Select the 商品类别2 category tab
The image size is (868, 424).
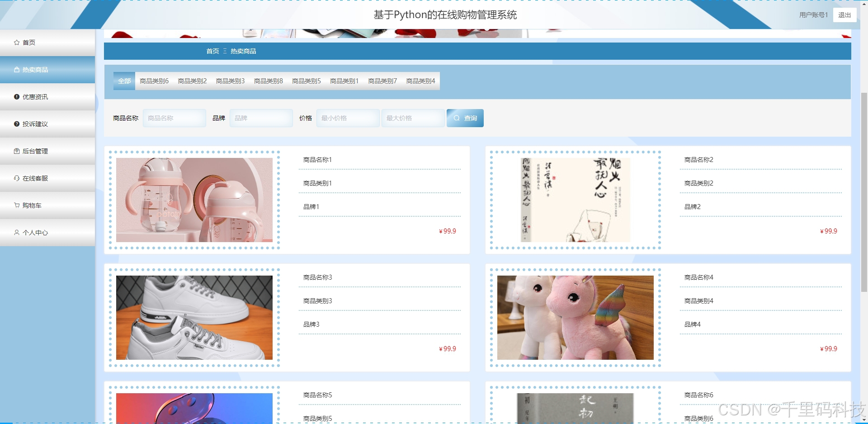[192, 81]
